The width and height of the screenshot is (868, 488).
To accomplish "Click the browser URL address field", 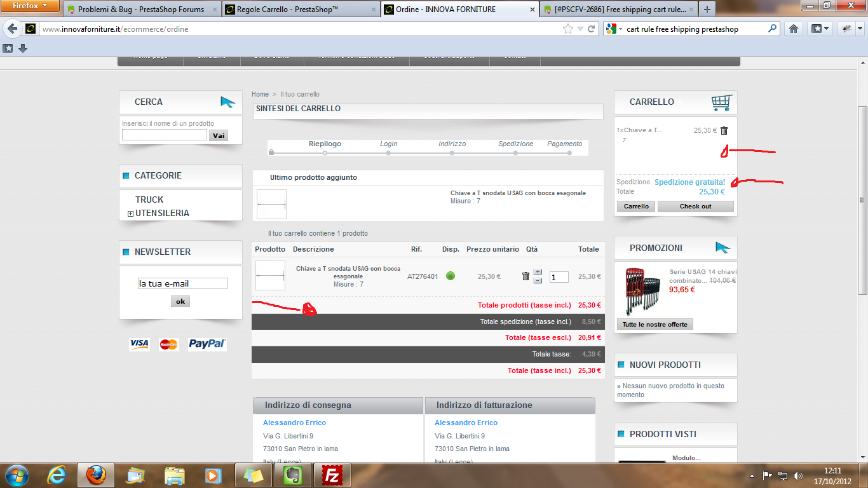I will coord(301,29).
